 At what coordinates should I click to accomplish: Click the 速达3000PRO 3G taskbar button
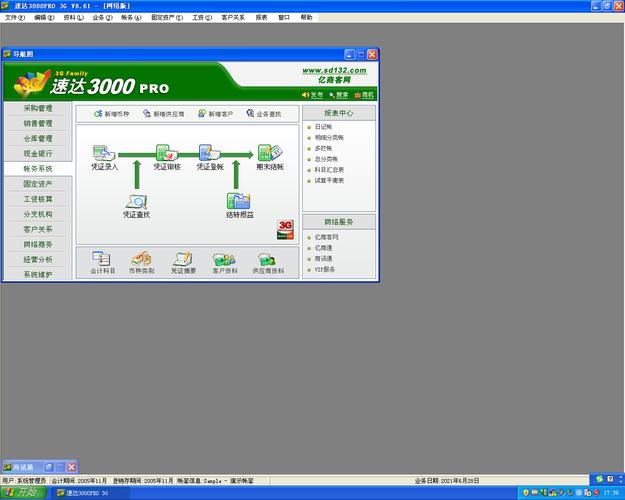pyautogui.click(x=90, y=493)
